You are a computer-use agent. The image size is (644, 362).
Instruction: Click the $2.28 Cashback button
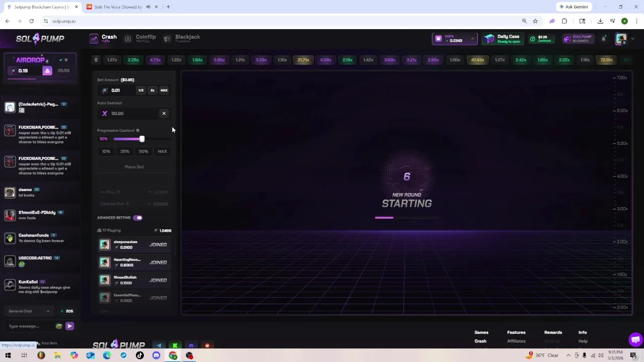pos(542,39)
